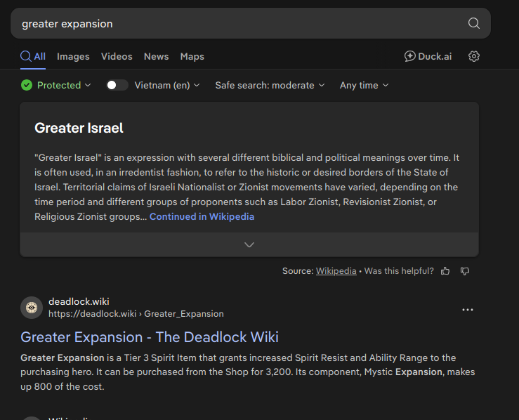Open three-dot menu for deadlock.wiki result
This screenshot has width=519, height=420.
coord(467,310)
